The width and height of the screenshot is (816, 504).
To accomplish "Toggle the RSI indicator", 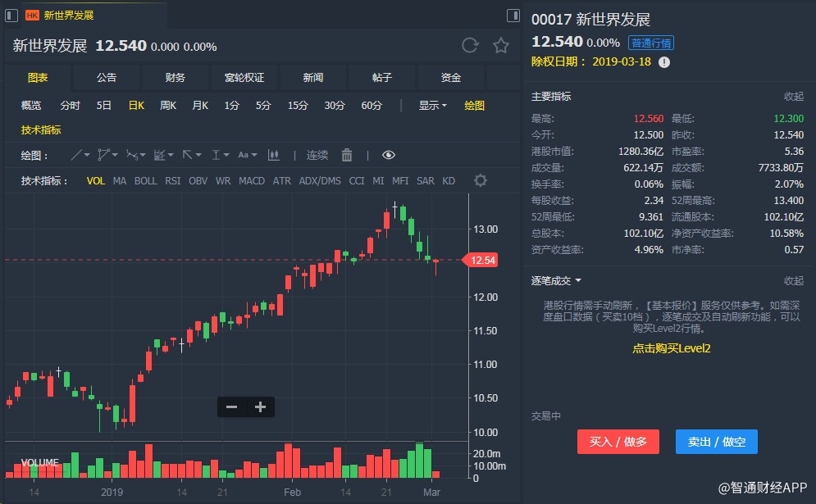I will tap(173, 180).
